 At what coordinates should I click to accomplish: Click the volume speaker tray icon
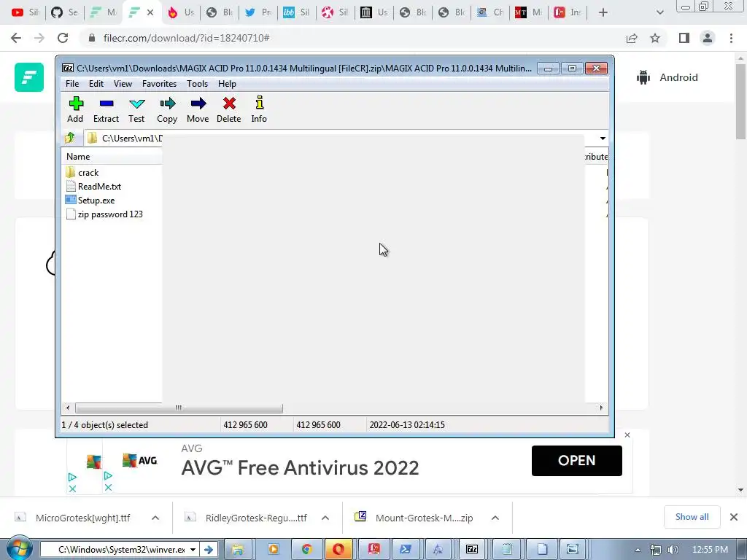pos(673,550)
